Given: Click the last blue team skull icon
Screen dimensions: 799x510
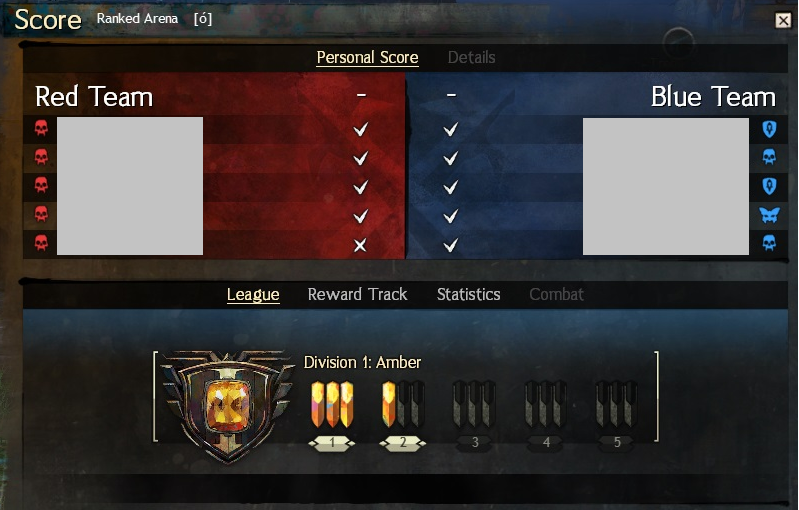Looking at the screenshot, I should [769, 243].
